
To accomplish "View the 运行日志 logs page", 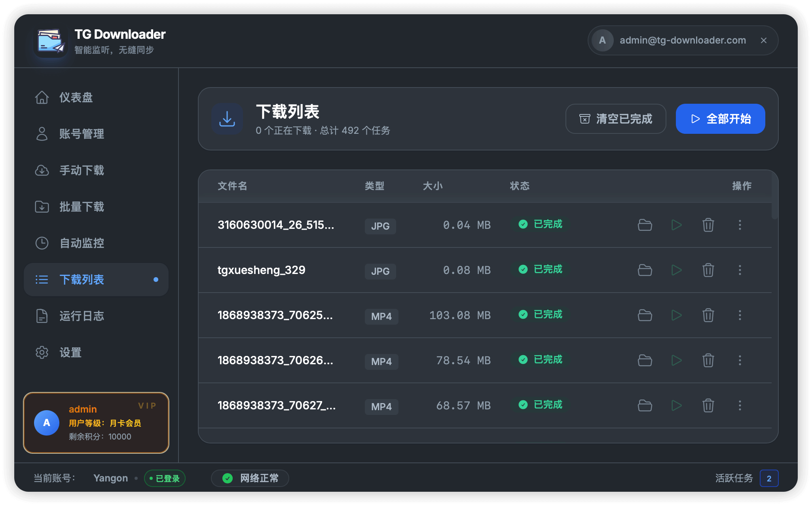I will (82, 316).
